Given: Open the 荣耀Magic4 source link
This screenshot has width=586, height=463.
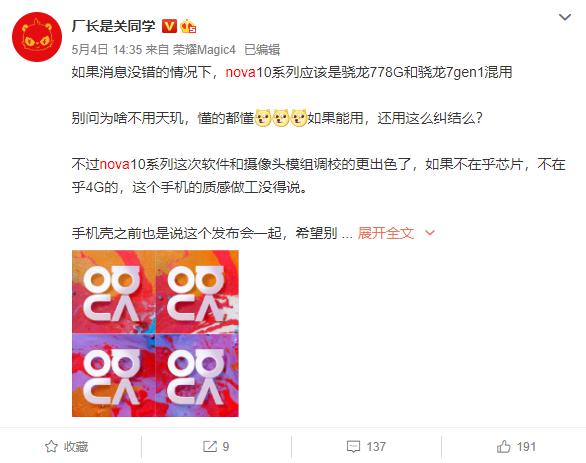Looking at the screenshot, I should [x=204, y=50].
